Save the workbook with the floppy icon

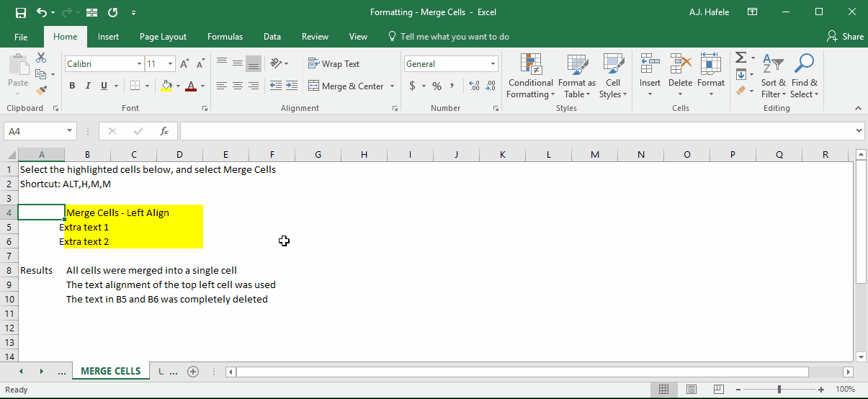click(x=20, y=12)
